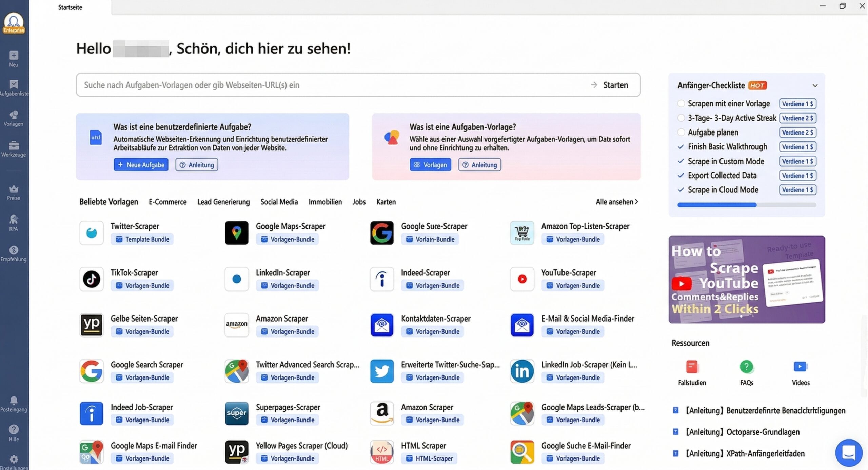This screenshot has width=868, height=470.
Task: Open Werkzeuge toolbox icon
Action: (14, 146)
